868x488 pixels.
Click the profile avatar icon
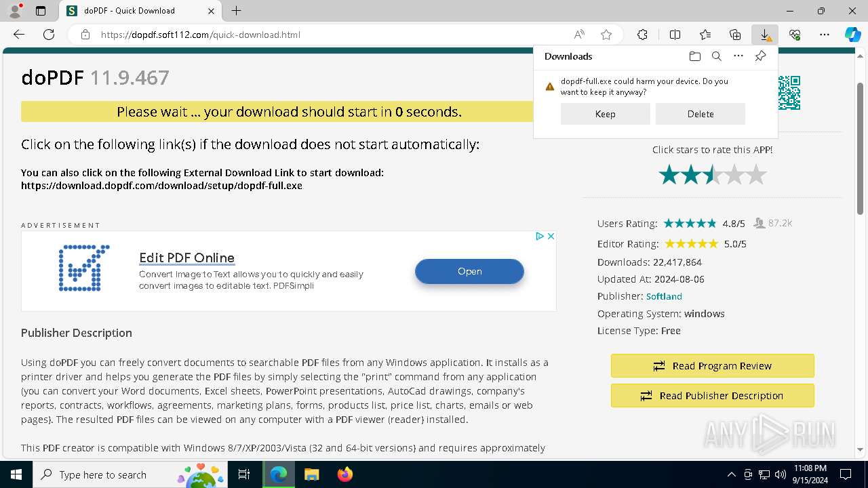[x=15, y=11]
